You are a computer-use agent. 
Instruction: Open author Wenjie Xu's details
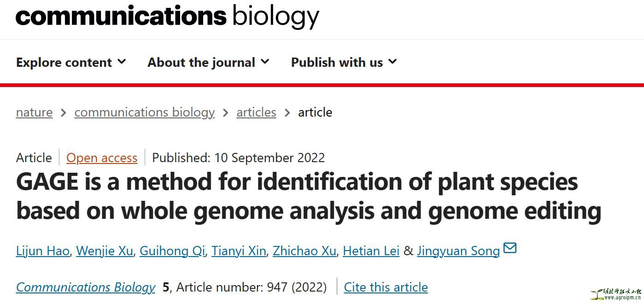coord(105,251)
